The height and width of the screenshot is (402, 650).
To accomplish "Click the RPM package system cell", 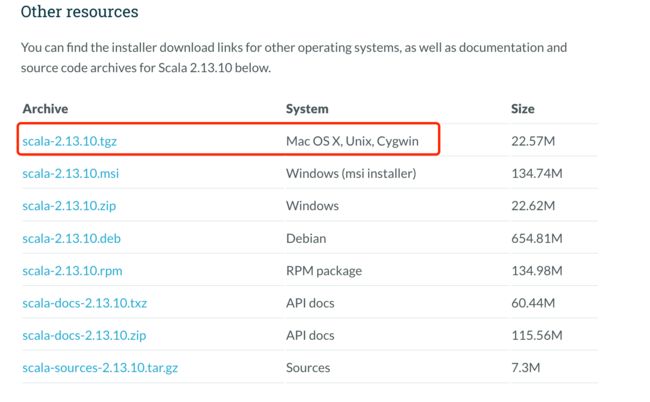I will (x=324, y=271).
